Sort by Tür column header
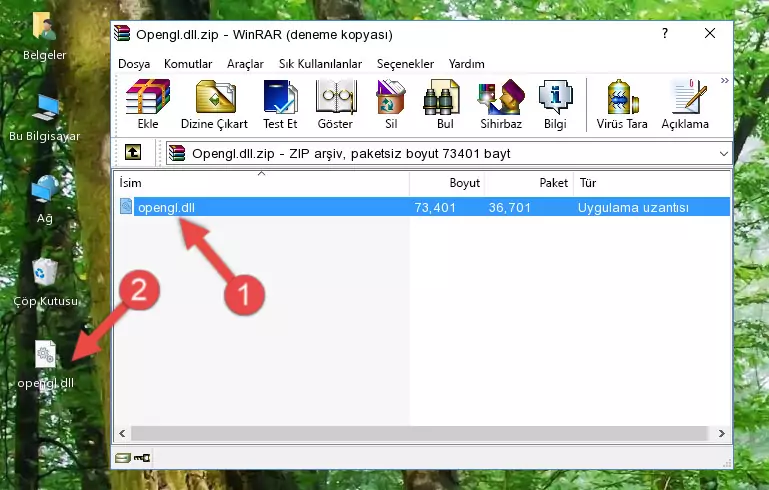The height and width of the screenshot is (490, 769). tap(652, 182)
